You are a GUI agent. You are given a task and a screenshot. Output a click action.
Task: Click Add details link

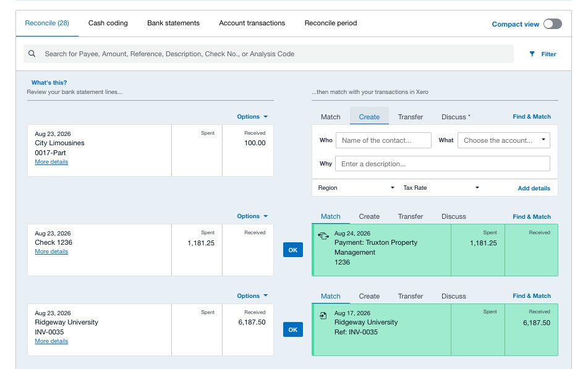[534, 189]
